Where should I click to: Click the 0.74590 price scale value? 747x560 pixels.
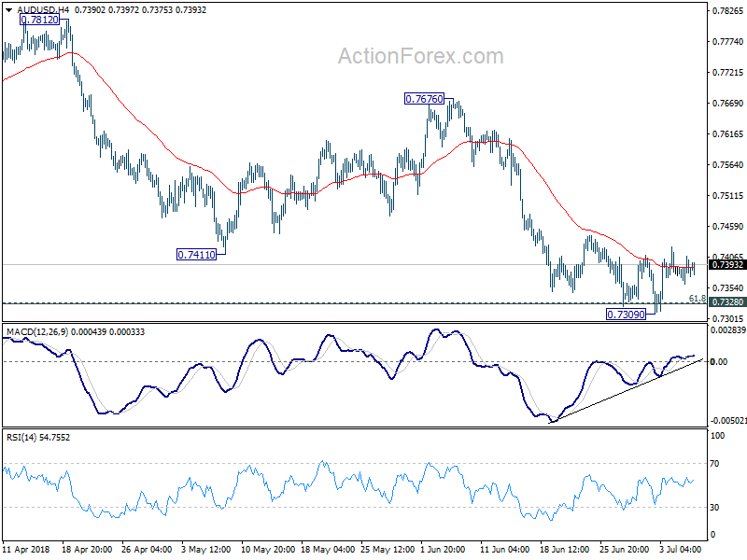point(727,226)
